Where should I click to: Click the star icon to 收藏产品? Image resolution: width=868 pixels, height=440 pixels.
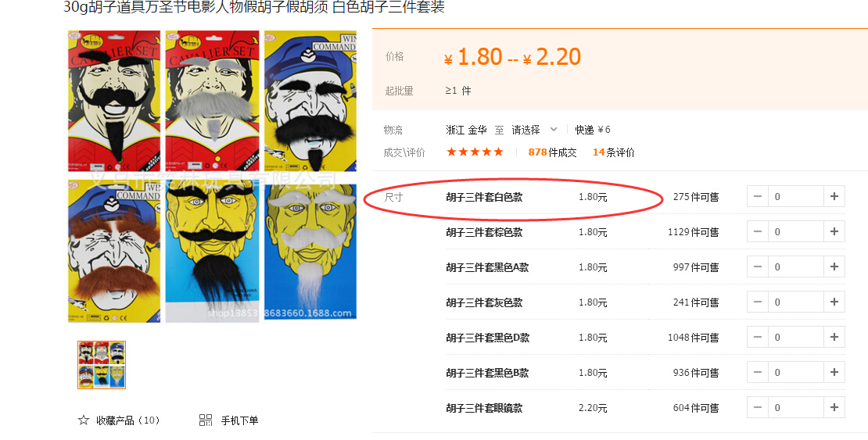pyautogui.click(x=84, y=420)
